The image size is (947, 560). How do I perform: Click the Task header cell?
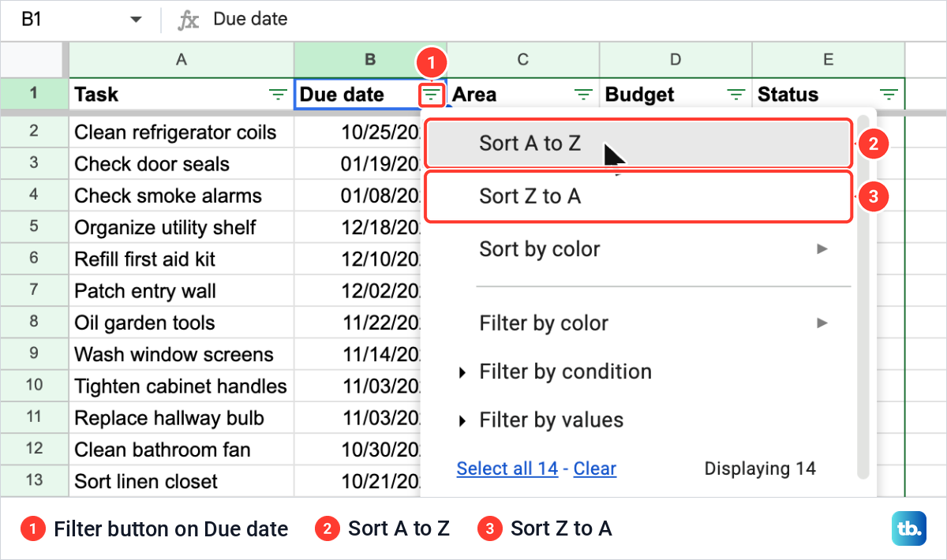[x=182, y=95]
